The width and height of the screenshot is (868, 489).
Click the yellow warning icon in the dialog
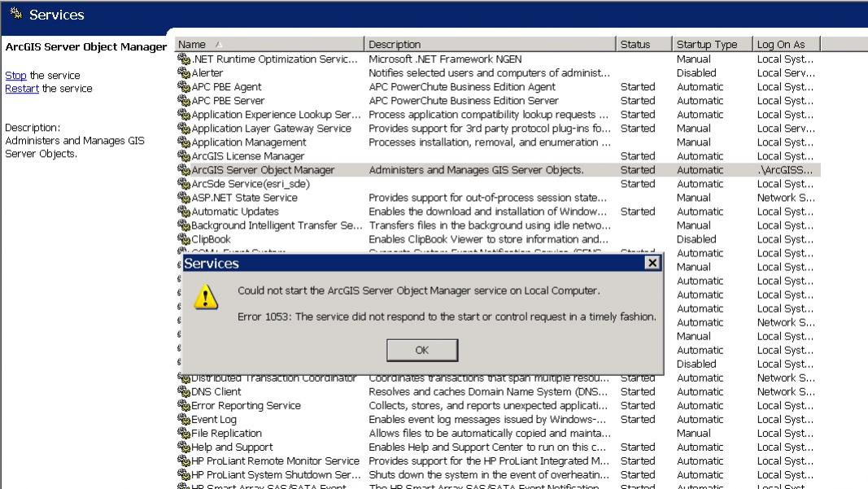[205, 297]
